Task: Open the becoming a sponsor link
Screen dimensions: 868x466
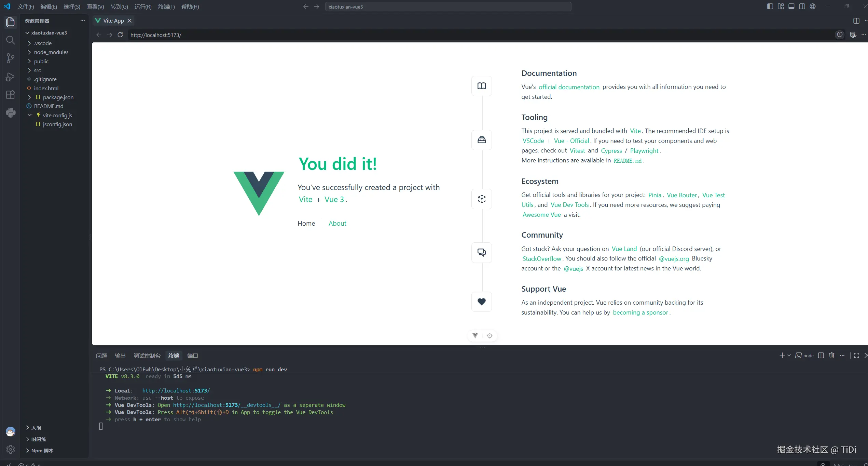Action: point(640,312)
